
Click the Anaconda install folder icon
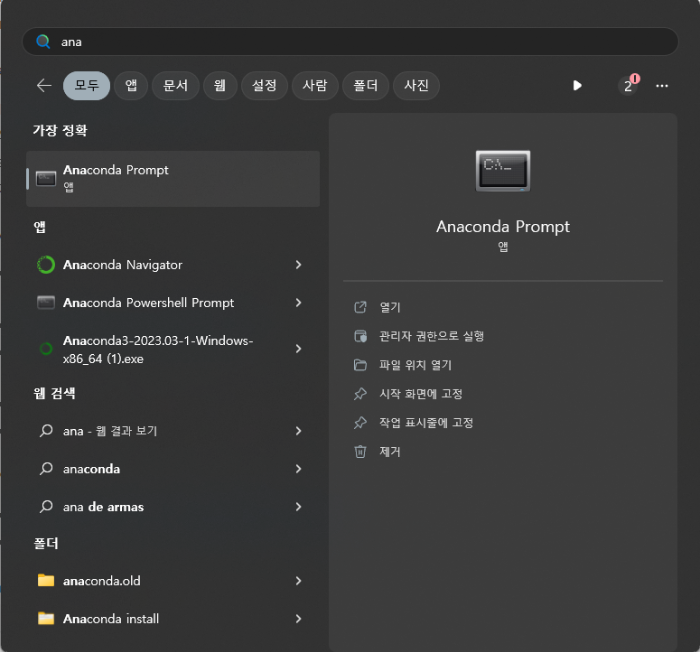(x=46, y=618)
